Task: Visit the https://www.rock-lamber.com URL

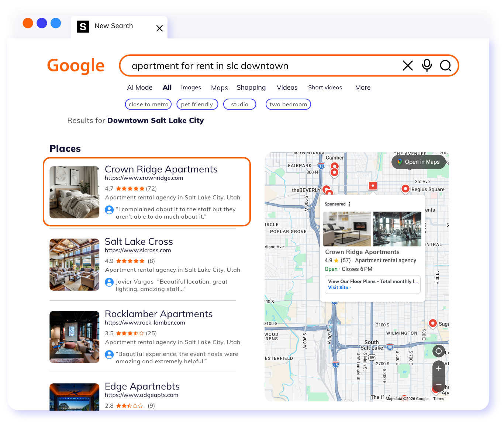Action: (145, 323)
